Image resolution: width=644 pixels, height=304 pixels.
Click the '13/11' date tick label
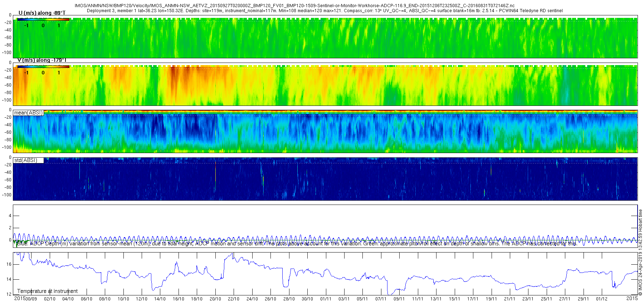click(x=436, y=299)
